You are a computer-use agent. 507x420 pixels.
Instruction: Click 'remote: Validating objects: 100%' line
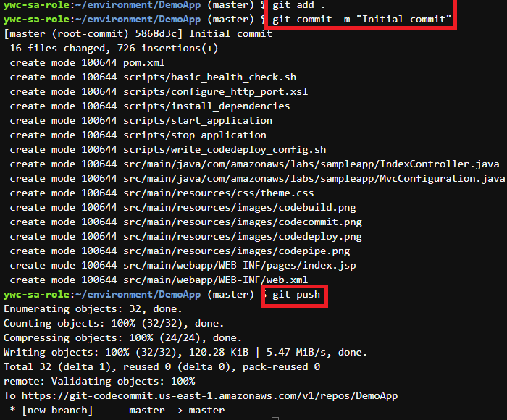point(99,382)
